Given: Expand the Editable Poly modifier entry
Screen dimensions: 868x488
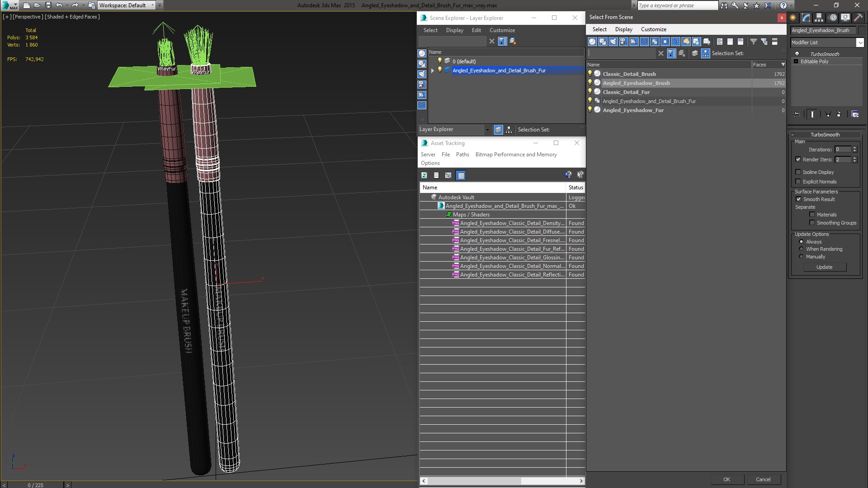Looking at the screenshot, I should pyautogui.click(x=796, y=61).
